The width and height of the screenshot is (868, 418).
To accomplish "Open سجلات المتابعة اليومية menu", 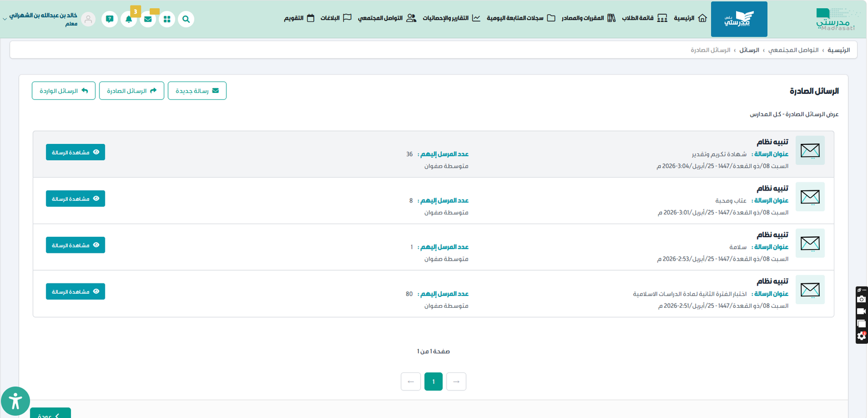I will click(x=521, y=18).
